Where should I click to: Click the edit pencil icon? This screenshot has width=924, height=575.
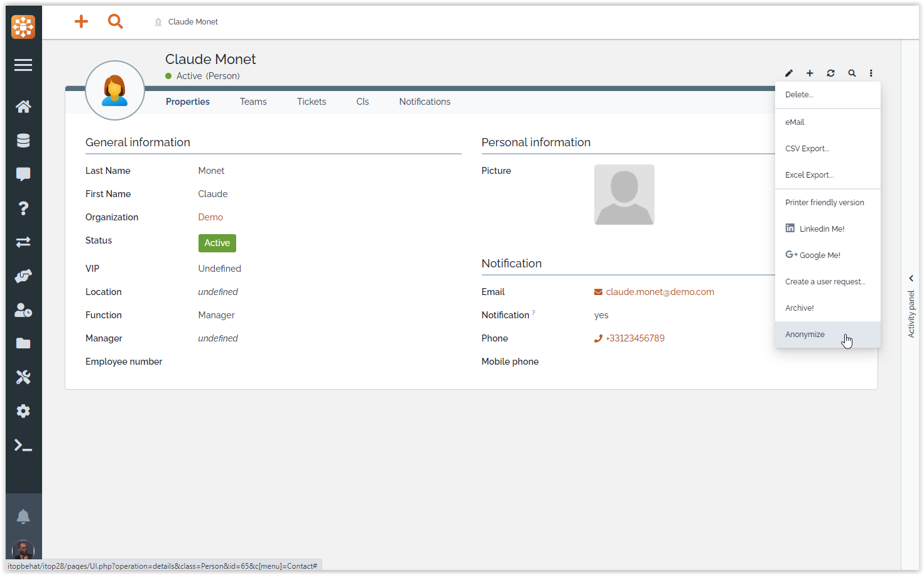pyautogui.click(x=788, y=73)
